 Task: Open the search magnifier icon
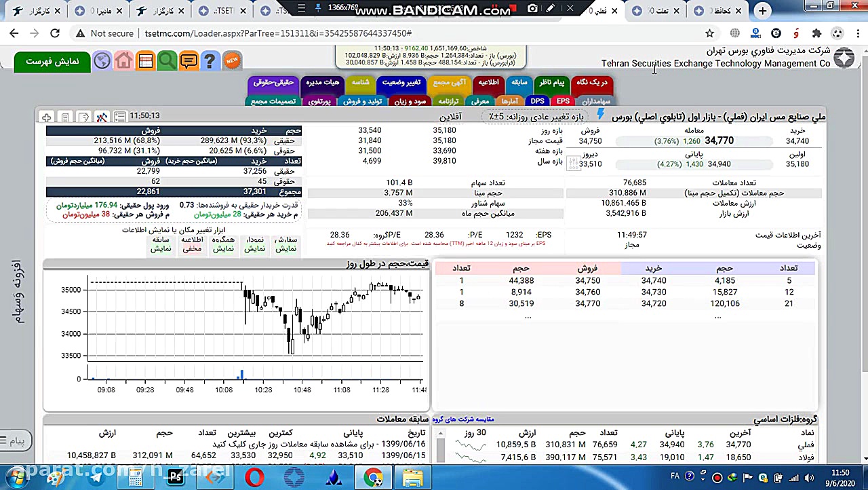point(167,61)
